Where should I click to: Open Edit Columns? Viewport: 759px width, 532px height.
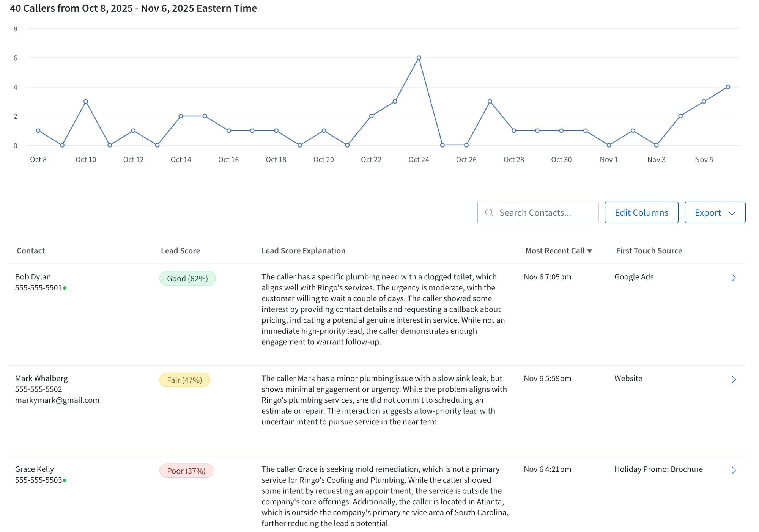[x=641, y=212]
